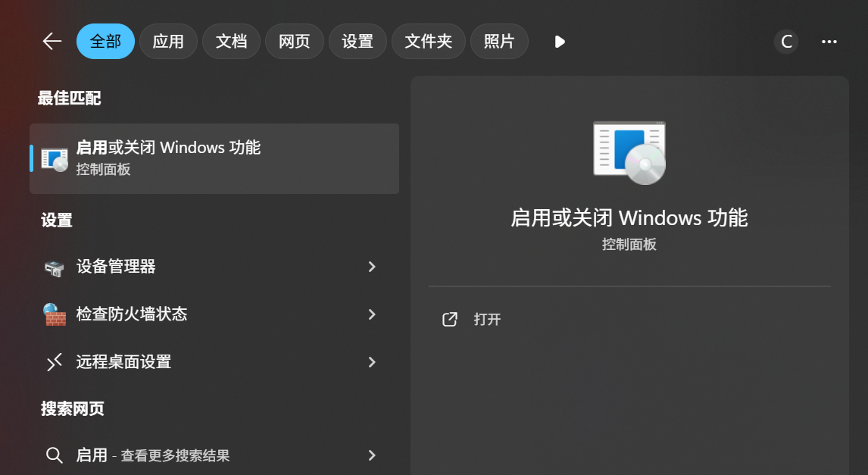
Task: Click the magnifier icon beside 启用
Action: (x=55, y=455)
